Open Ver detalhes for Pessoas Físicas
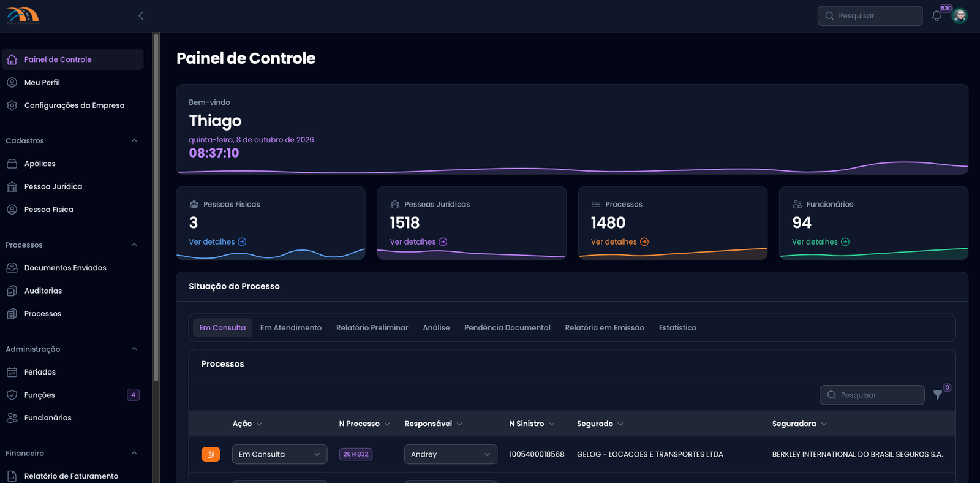Image resolution: width=980 pixels, height=483 pixels. click(x=217, y=242)
